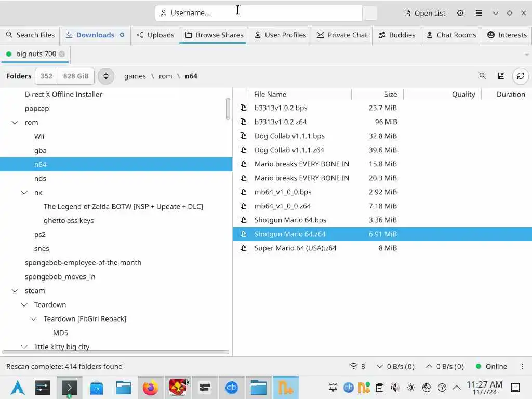Go to the User Profiles tab
Screen dimensions: 532x399
click(x=280, y=35)
